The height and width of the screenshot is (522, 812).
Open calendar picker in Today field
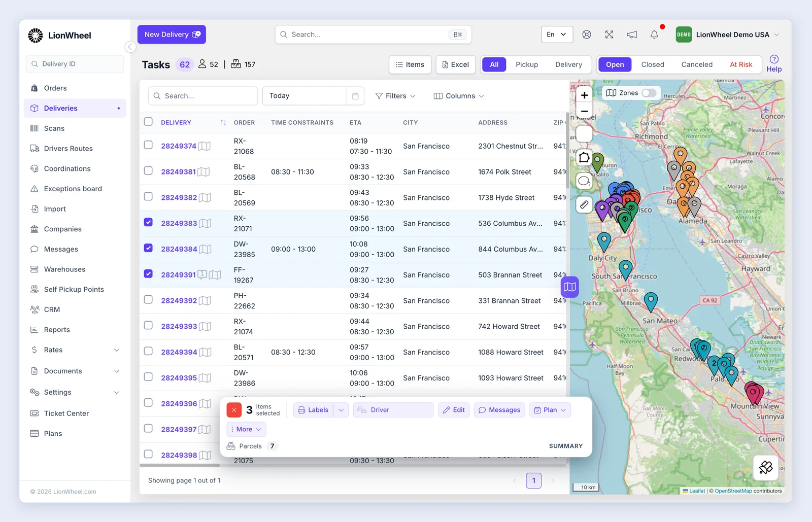pos(355,96)
